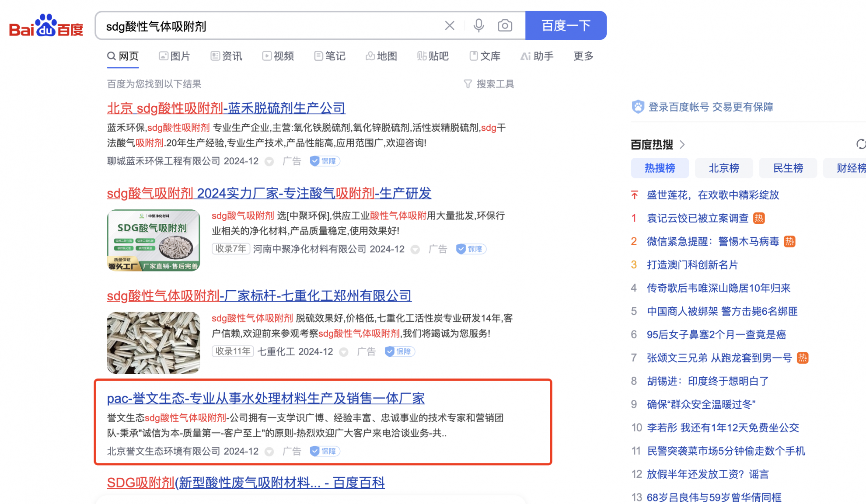Viewport: 866px width, 504px height.
Task: Clear the search box with the X icon
Action: point(449,26)
